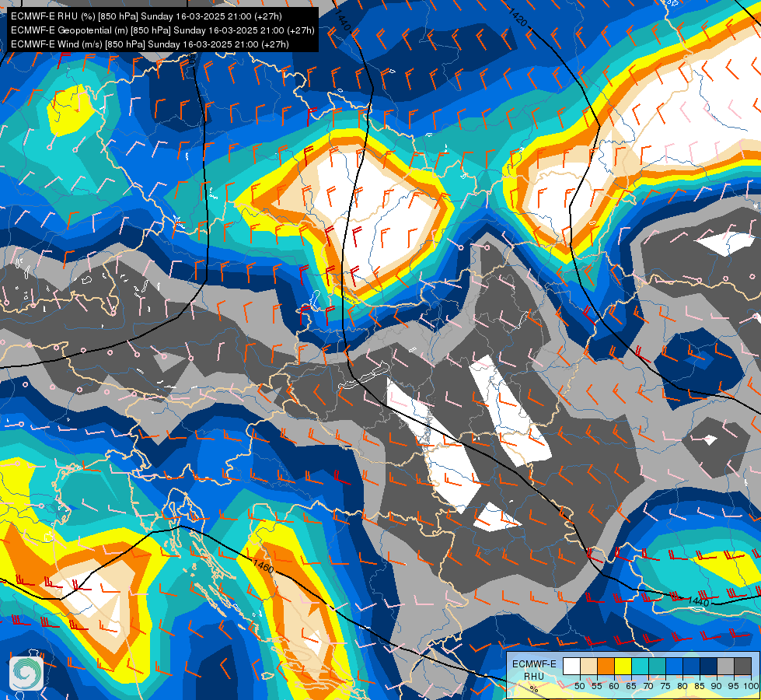
Task: Click the ECMWF-E Geopotential header line
Action: coord(162,30)
